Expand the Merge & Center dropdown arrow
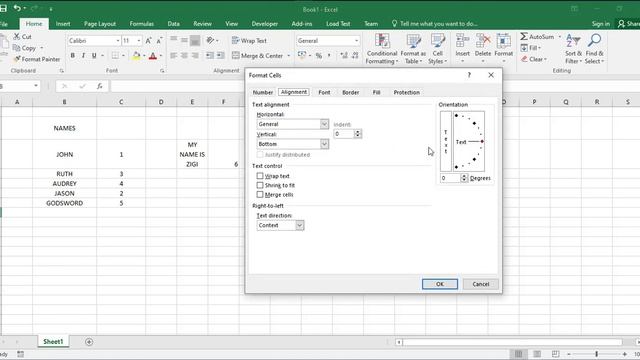This screenshot has width=640, height=360. click(289, 56)
